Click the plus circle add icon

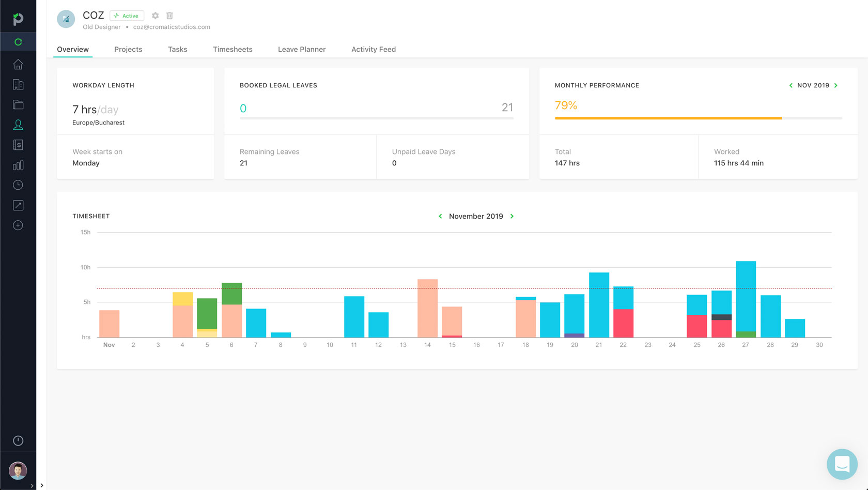[18, 225]
